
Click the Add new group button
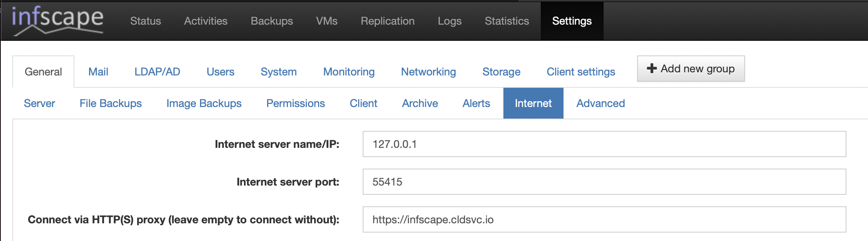click(x=690, y=69)
